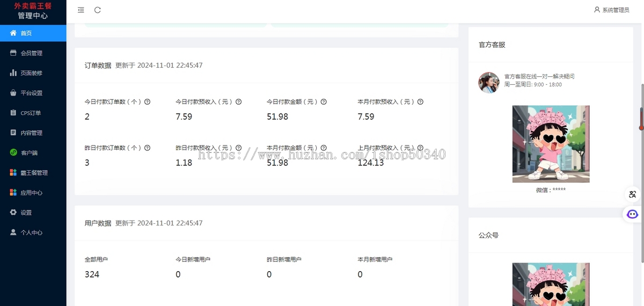
Task: Click the 今日新增用户 label
Action: [x=193, y=259]
